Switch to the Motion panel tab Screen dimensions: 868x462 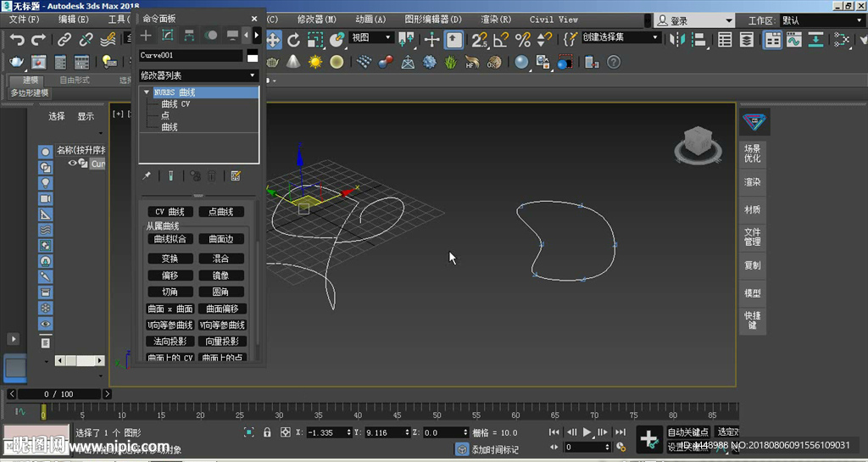[x=211, y=36]
